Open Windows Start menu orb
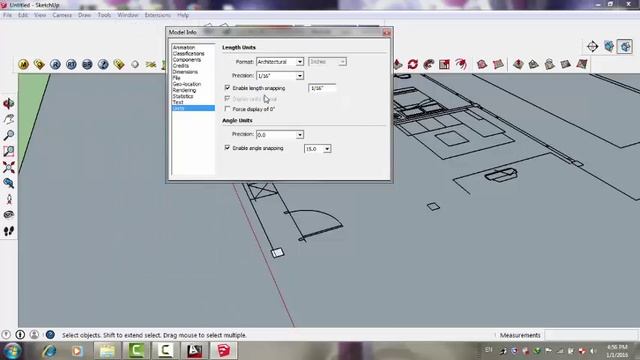Viewport: 640px width, 360px height. coord(12,350)
